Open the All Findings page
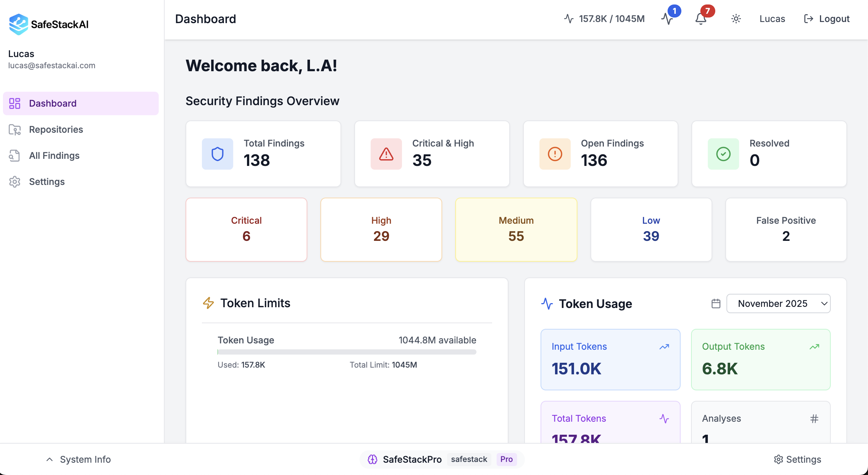Screen dimensions: 868x475 [54, 155]
